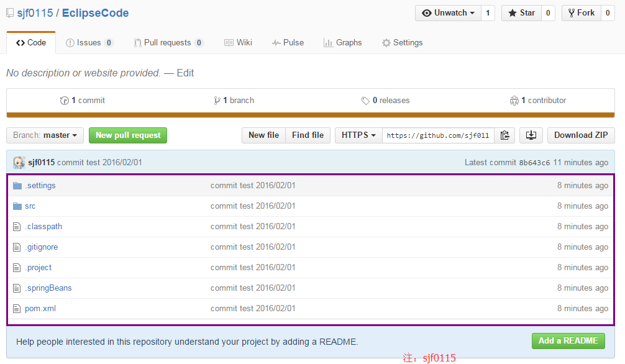Open the Branch: master dropdown

click(x=45, y=135)
